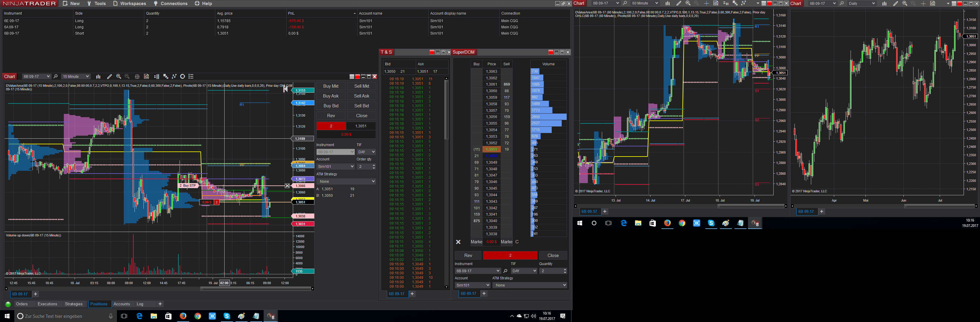
Task: Open the Tools menu
Action: 96,3
